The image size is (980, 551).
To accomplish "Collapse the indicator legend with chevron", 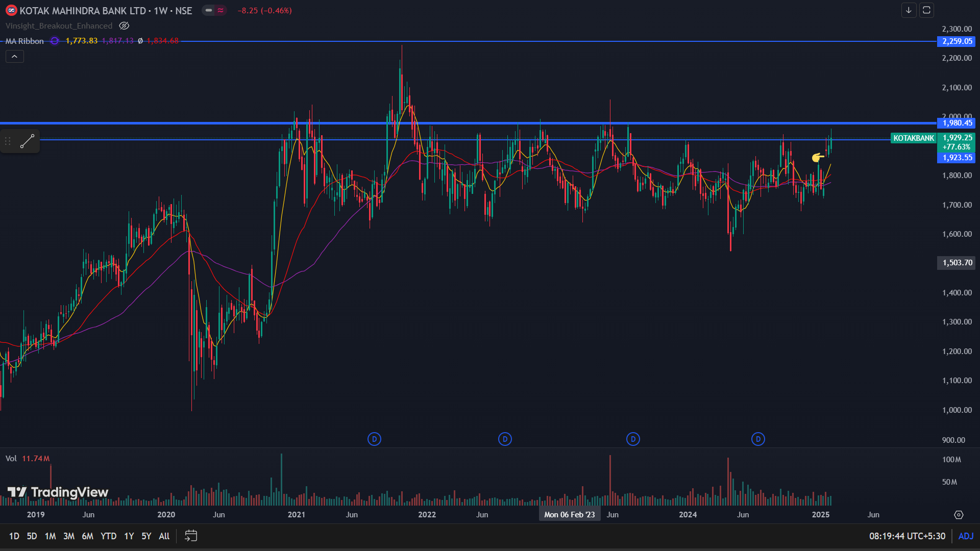I will [x=14, y=57].
